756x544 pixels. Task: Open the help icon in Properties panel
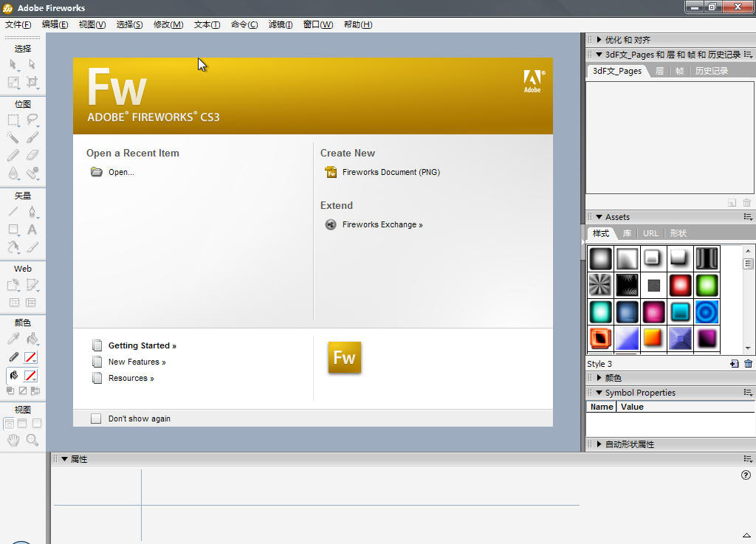(746, 475)
